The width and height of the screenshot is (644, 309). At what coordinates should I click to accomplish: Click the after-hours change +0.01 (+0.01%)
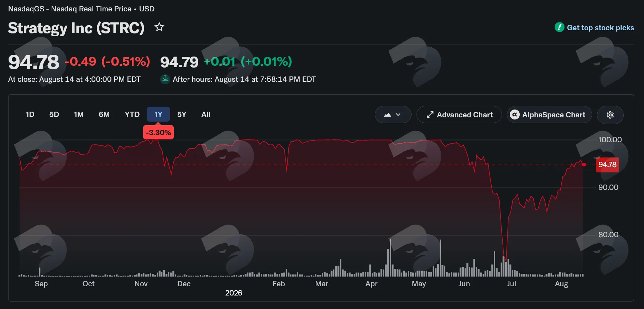pyautogui.click(x=248, y=62)
